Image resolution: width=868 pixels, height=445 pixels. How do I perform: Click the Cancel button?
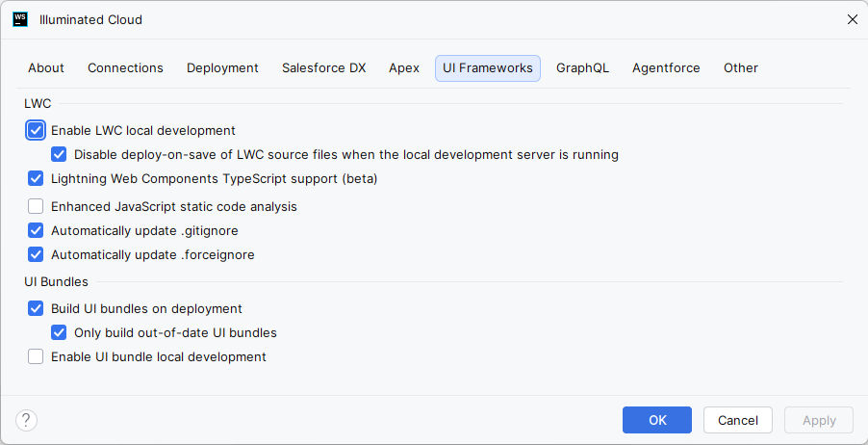[738, 420]
